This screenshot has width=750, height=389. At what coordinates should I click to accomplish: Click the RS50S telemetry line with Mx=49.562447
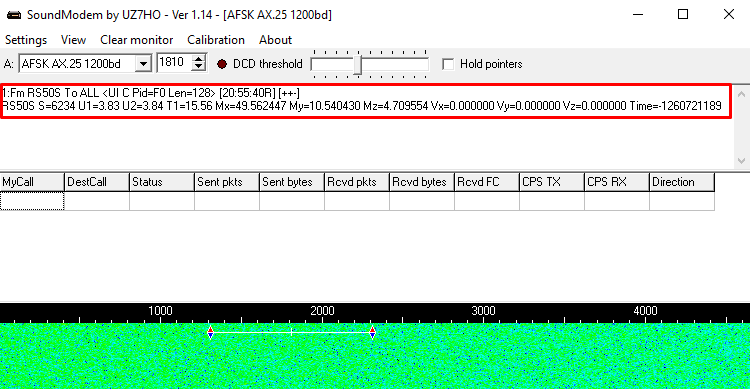tap(362, 106)
